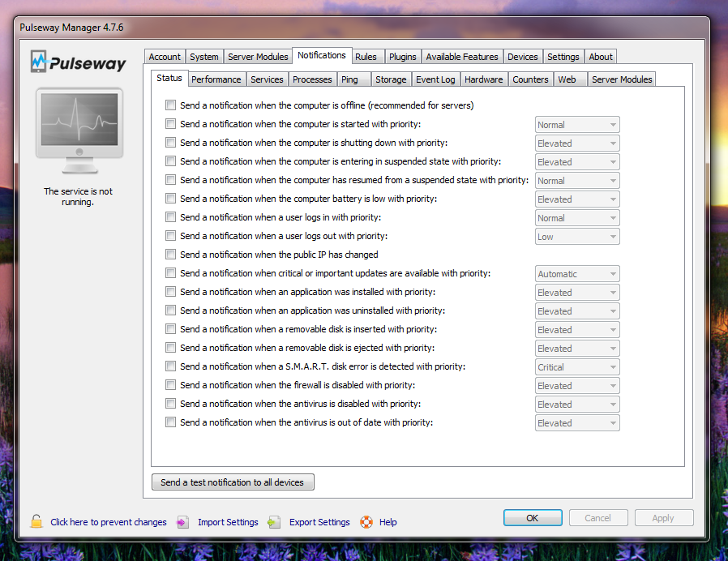This screenshot has height=561, width=728.
Task: Open the Plugins tab
Action: [403, 57]
